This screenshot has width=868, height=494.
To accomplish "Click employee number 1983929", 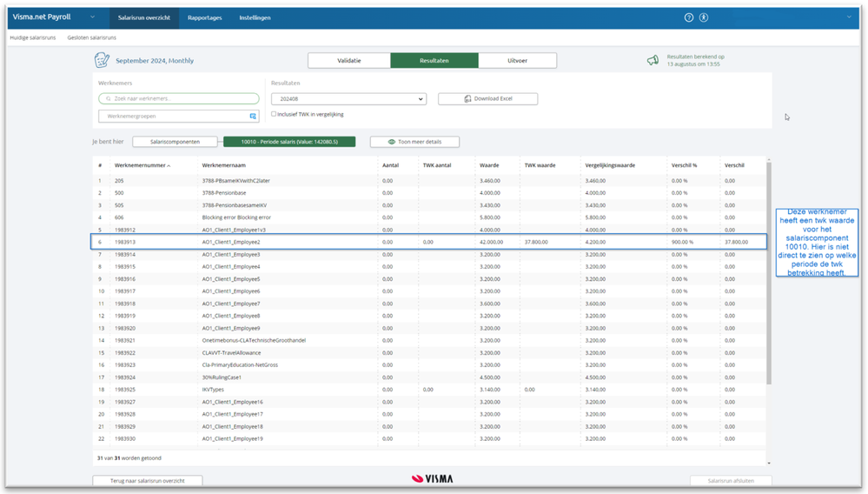I will tap(125, 426).
